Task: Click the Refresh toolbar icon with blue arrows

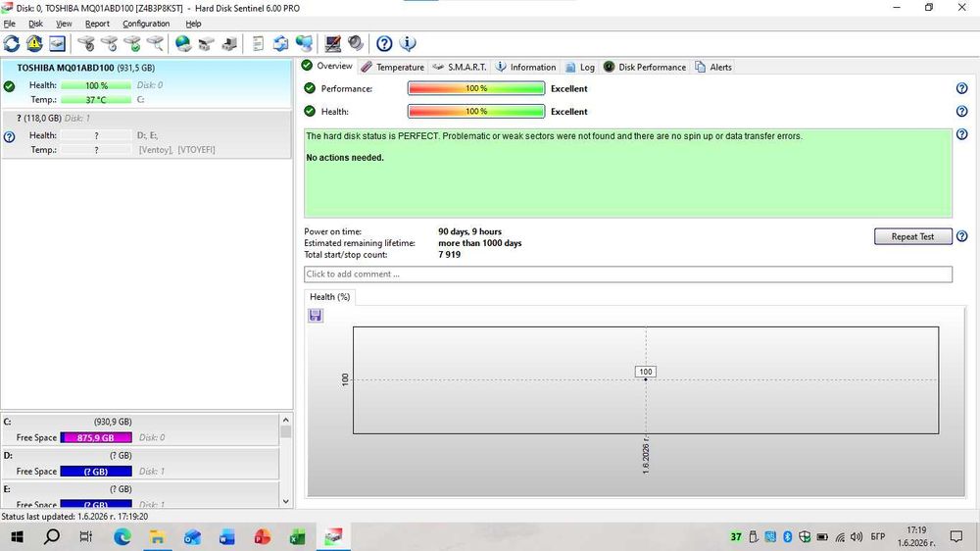Action: coord(11,44)
